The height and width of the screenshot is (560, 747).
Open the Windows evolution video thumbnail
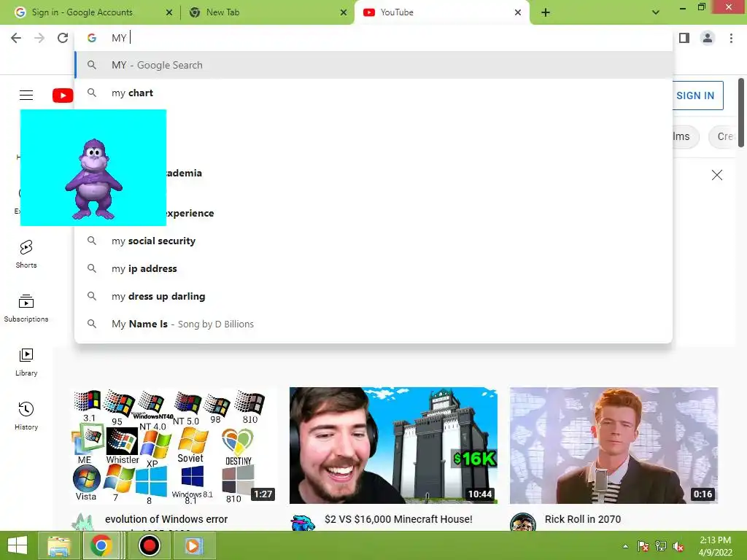coord(174,446)
